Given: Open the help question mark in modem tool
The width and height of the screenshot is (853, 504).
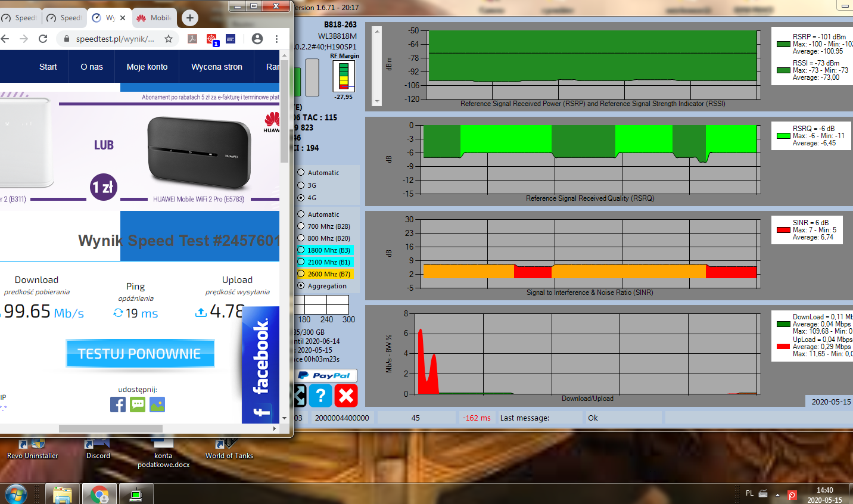Looking at the screenshot, I should point(320,395).
